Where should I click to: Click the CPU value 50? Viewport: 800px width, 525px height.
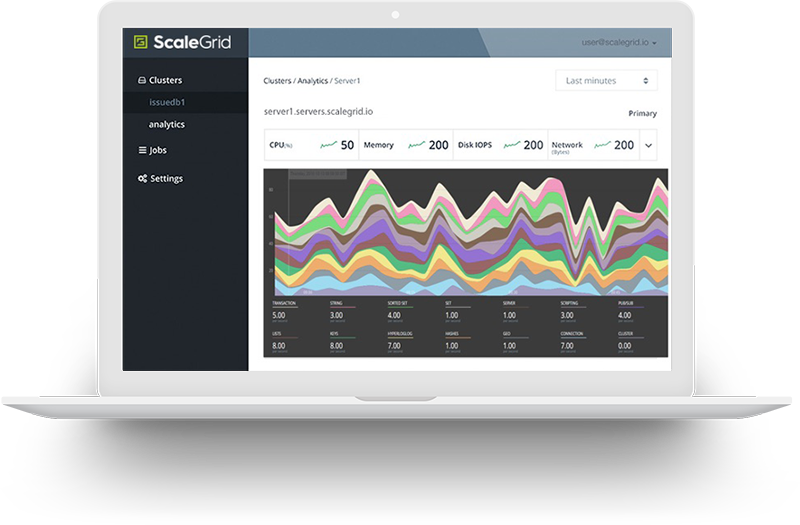(x=347, y=145)
